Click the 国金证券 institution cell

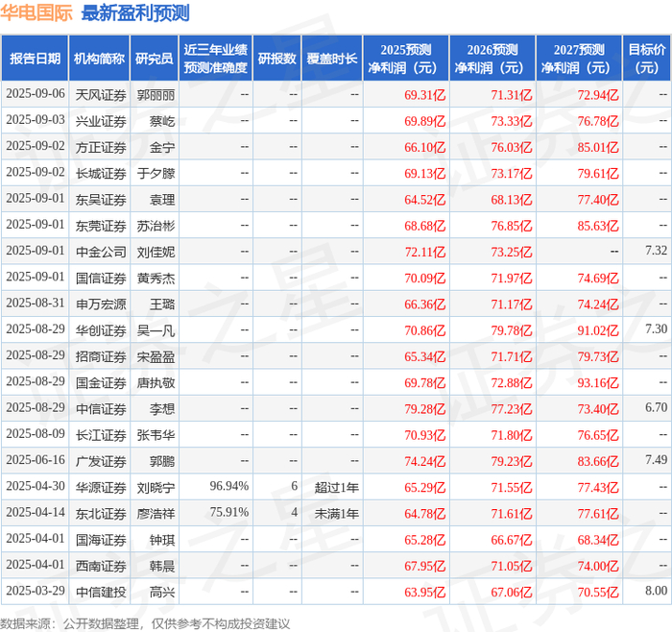pos(101,383)
